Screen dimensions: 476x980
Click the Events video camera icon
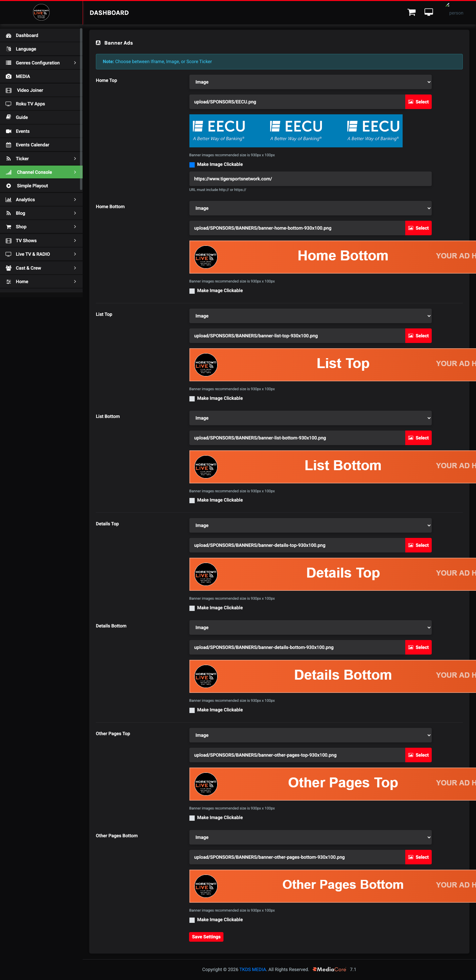(x=8, y=131)
